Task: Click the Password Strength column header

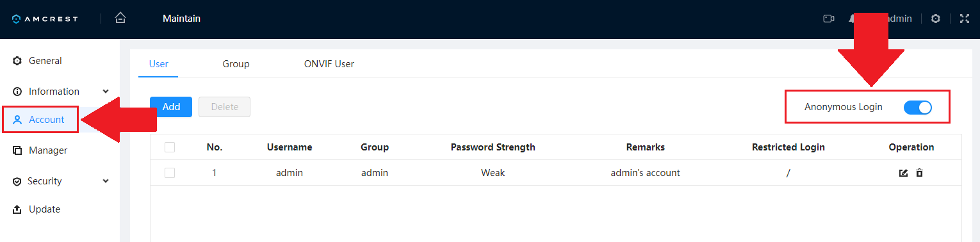Action: pos(493,147)
